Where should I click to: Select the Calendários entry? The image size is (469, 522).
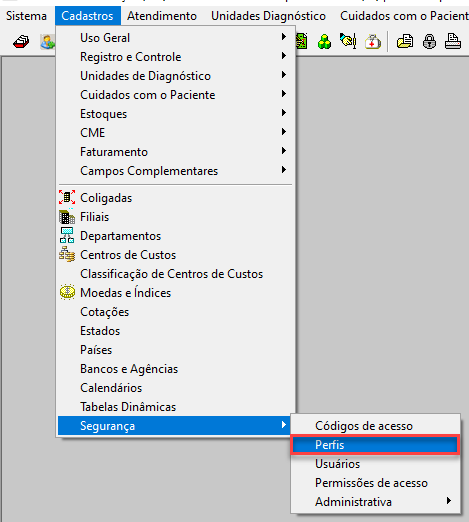(175, 388)
